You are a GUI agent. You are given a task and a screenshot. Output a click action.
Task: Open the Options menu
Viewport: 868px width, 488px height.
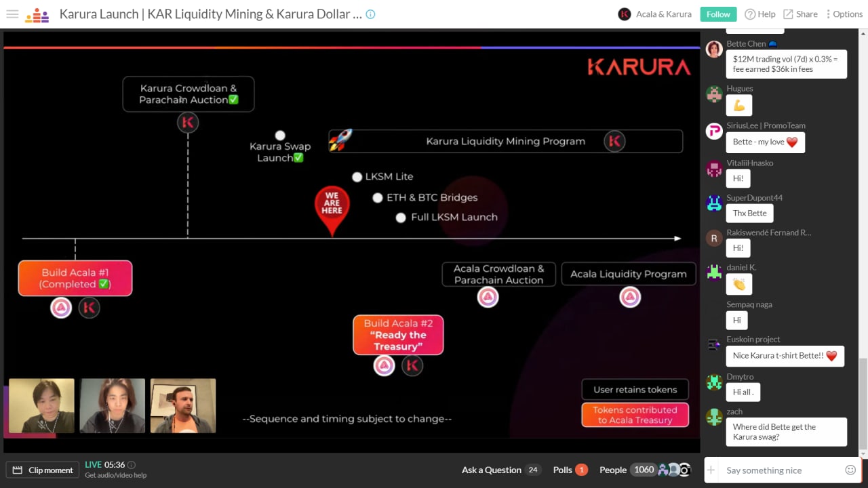pos(844,14)
